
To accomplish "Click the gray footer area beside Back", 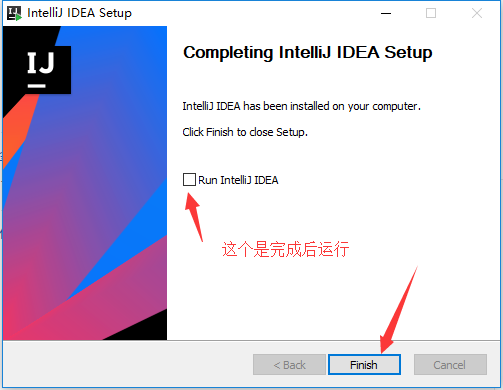I will (x=128, y=364).
